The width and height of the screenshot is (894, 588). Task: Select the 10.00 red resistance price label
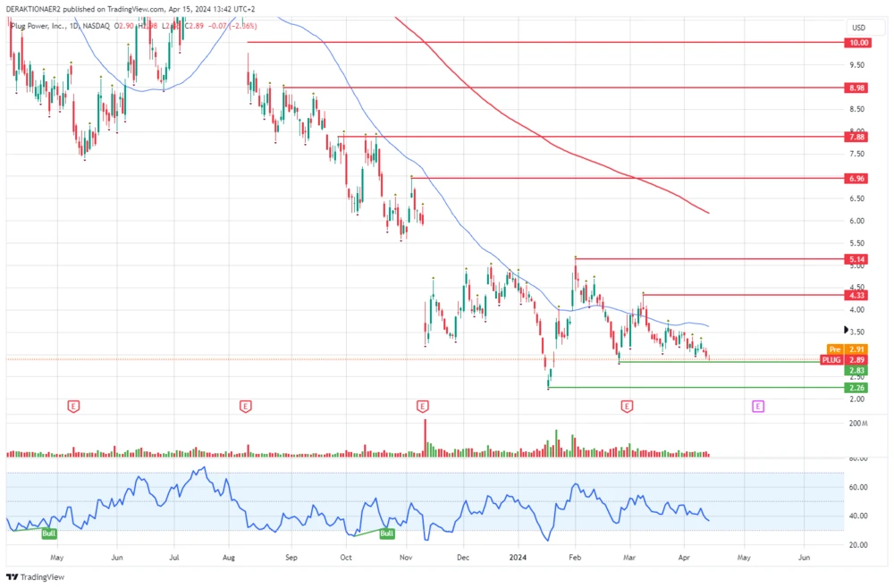click(858, 42)
